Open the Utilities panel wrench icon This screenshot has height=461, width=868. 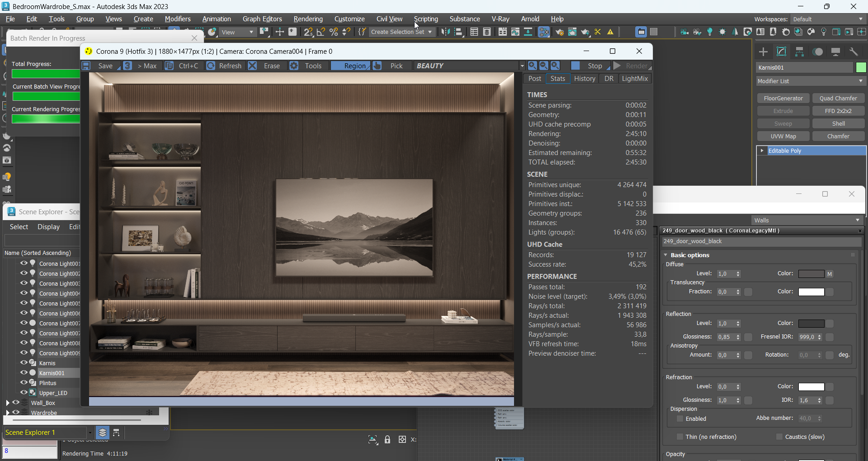(x=854, y=52)
